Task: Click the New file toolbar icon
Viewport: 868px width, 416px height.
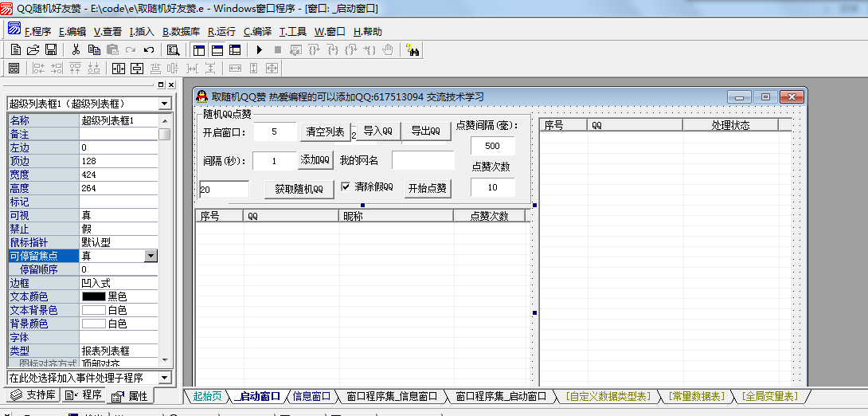Action: tap(16, 50)
